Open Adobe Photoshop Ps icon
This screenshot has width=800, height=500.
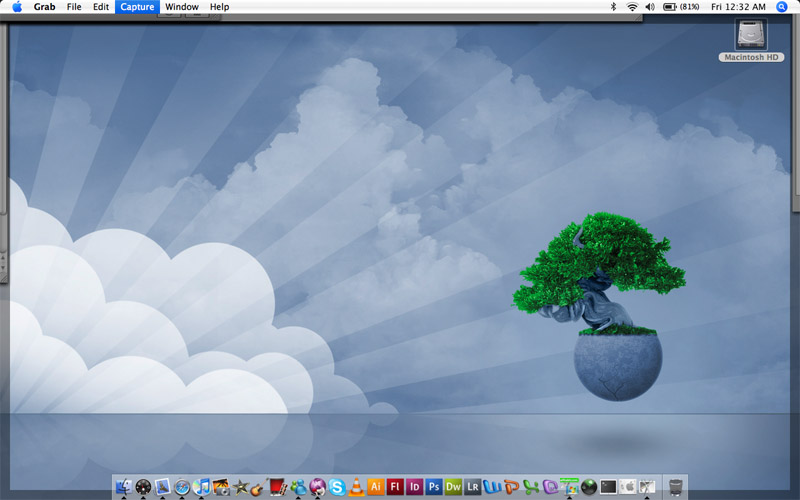pos(434,487)
